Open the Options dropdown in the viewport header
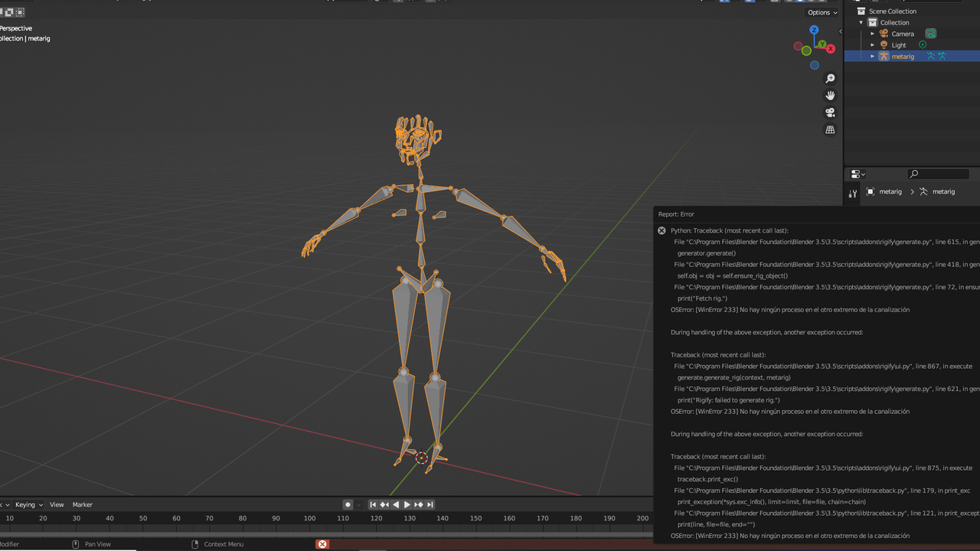 coord(821,12)
